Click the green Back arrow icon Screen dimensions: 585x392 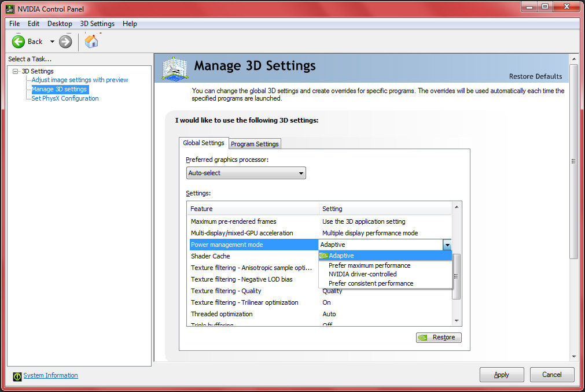[19, 42]
